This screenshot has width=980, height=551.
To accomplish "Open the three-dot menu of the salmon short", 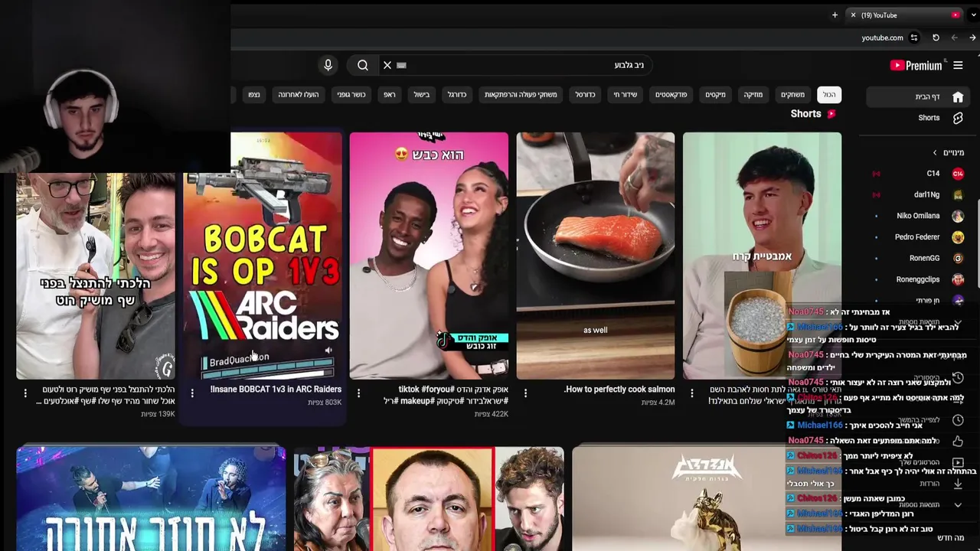I will (x=525, y=393).
